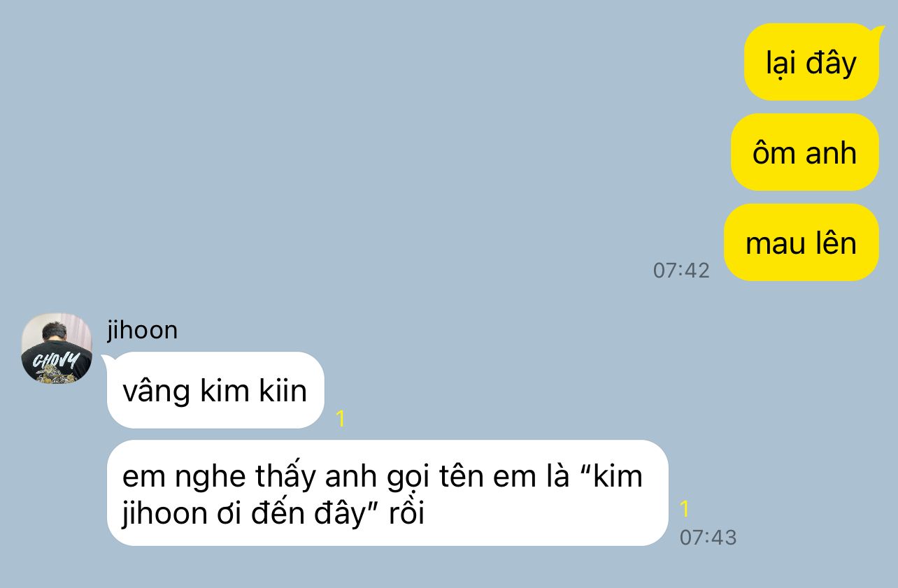The height and width of the screenshot is (588, 898).
Task: Select the "ôm anh" yellow message bubble
Action: [x=804, y=152]
